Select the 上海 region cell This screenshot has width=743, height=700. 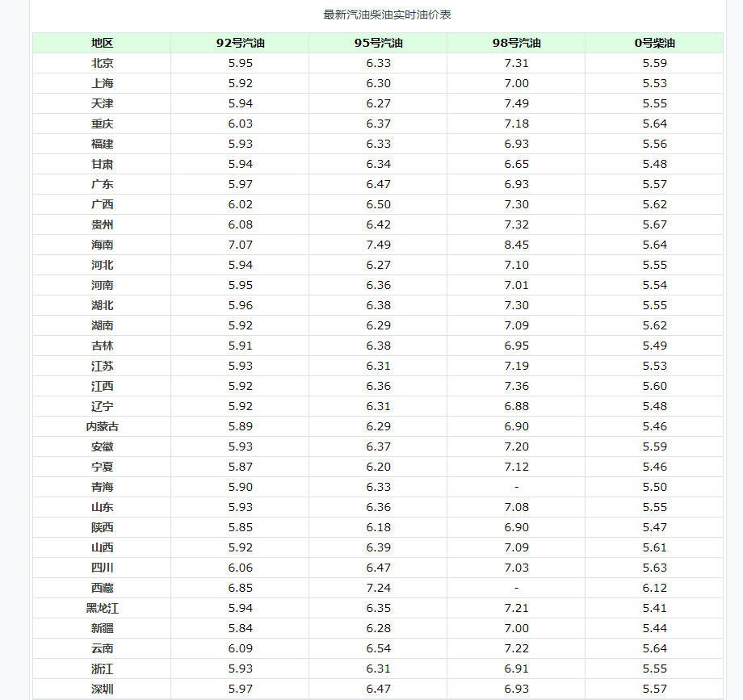[102, 83]
